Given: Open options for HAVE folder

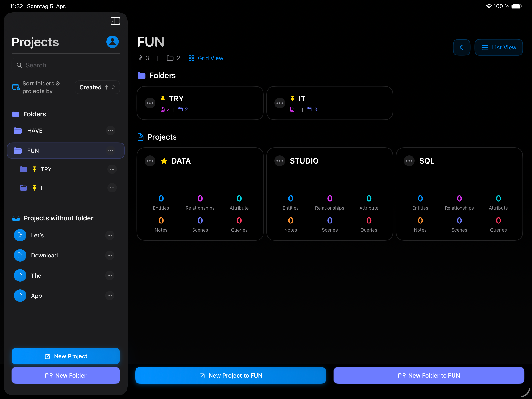Looking at the screenshot, I should pyautogui.click(x=110, y=131).
